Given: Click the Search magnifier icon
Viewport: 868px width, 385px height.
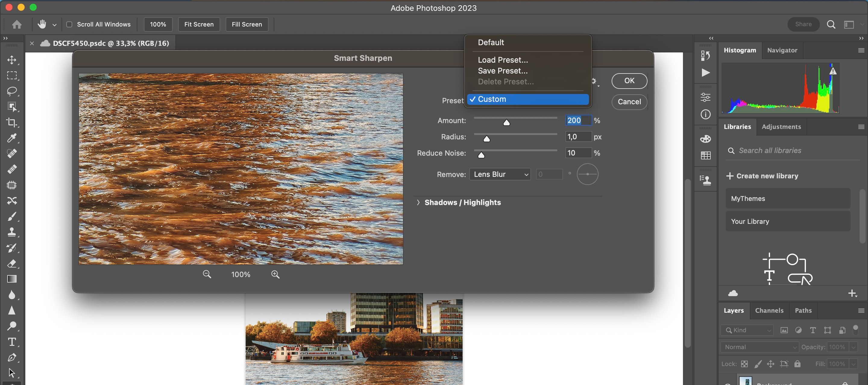Looking at the screenshot, I should pyautogui.click(x=831, y=24).
